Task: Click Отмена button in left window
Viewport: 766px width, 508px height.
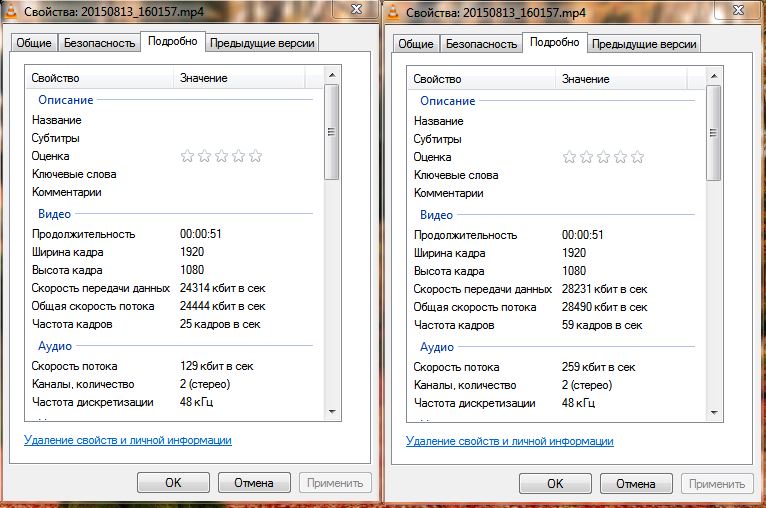Action: point(254,483)
